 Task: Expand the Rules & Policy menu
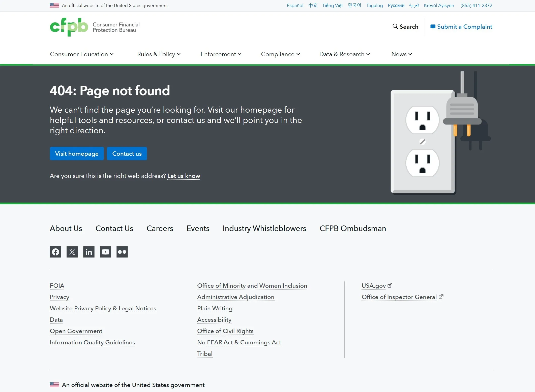tap(159, 54)
